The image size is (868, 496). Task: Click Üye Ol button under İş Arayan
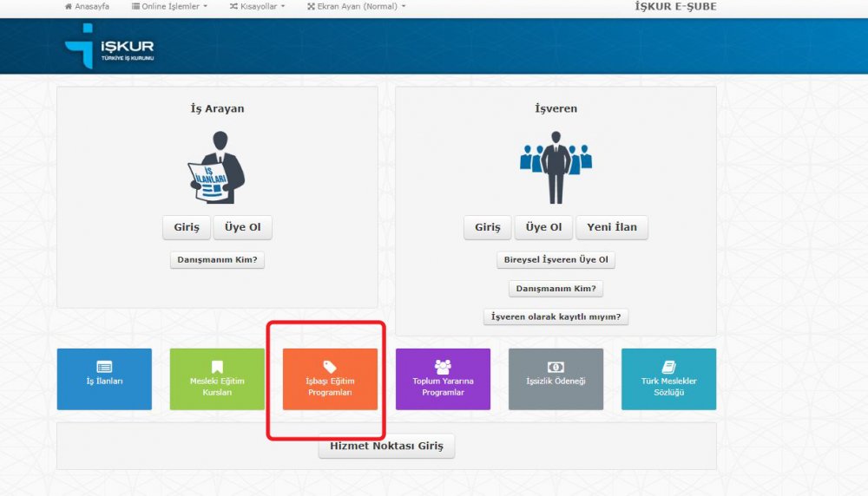[x=242, y=227]
